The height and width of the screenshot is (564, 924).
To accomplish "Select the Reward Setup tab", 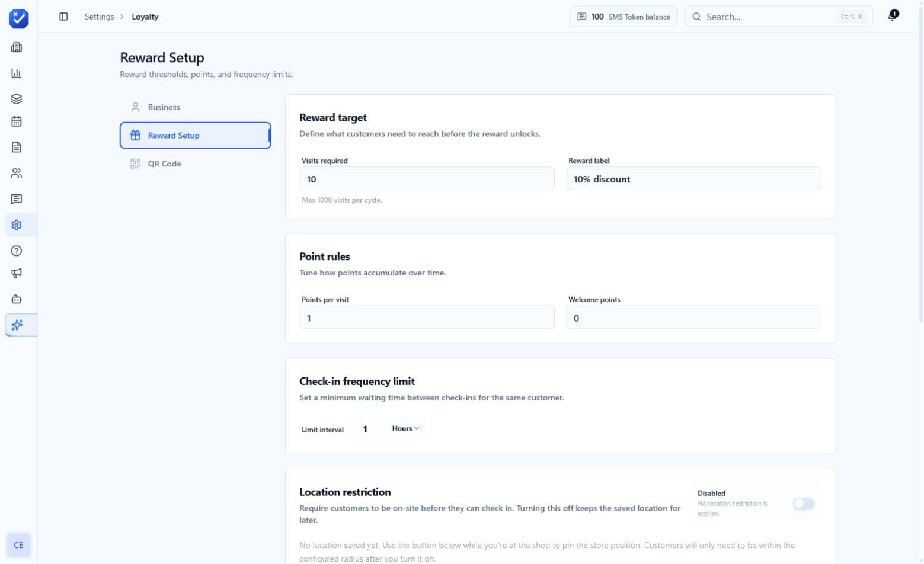I will [x=195, y=135].
